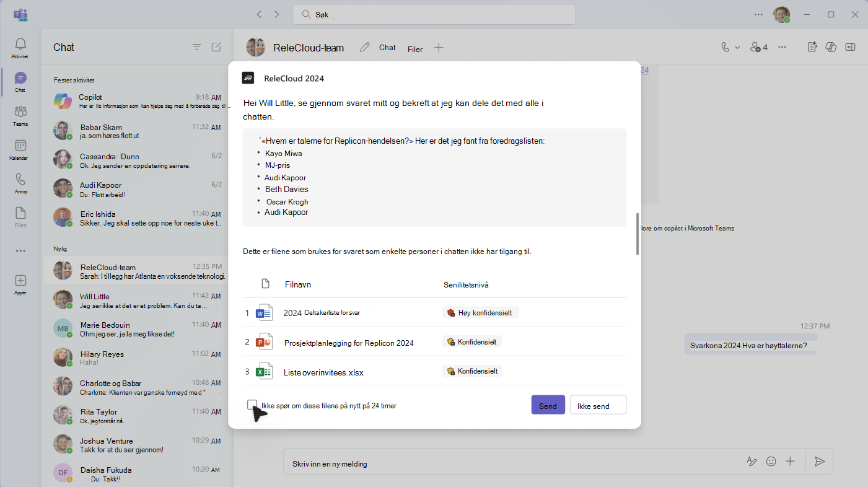Screen dimensions: 868x487
Task: Open message actions plus icon in compose box
Action: (790, 462)
